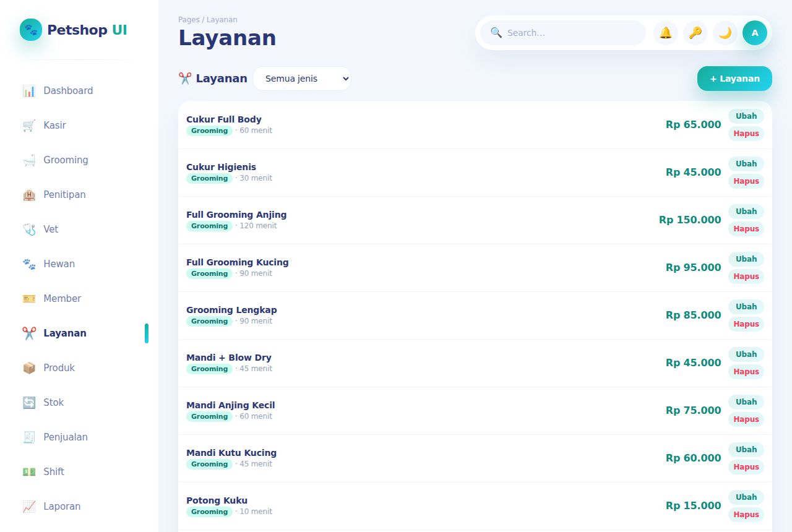The image size is (792, 532).
Task: Click Hapus for Full Grooming Anjing
Action: pyautogui.click(x=746, y=229)
